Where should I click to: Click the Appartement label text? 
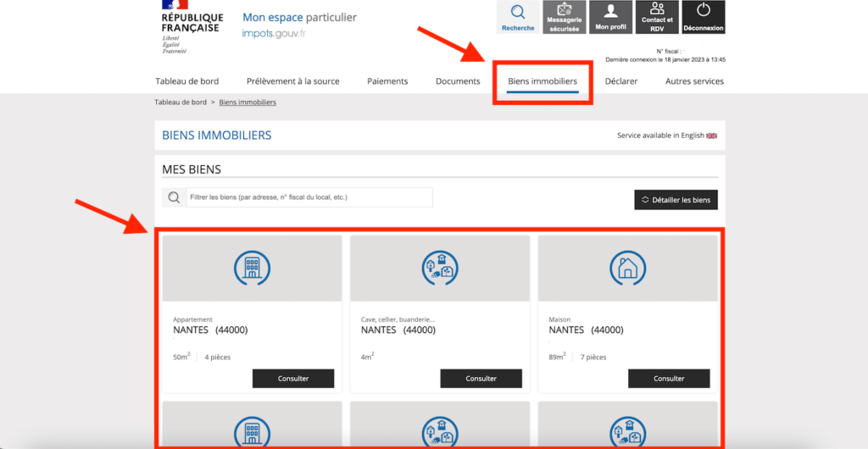point(192,319)
